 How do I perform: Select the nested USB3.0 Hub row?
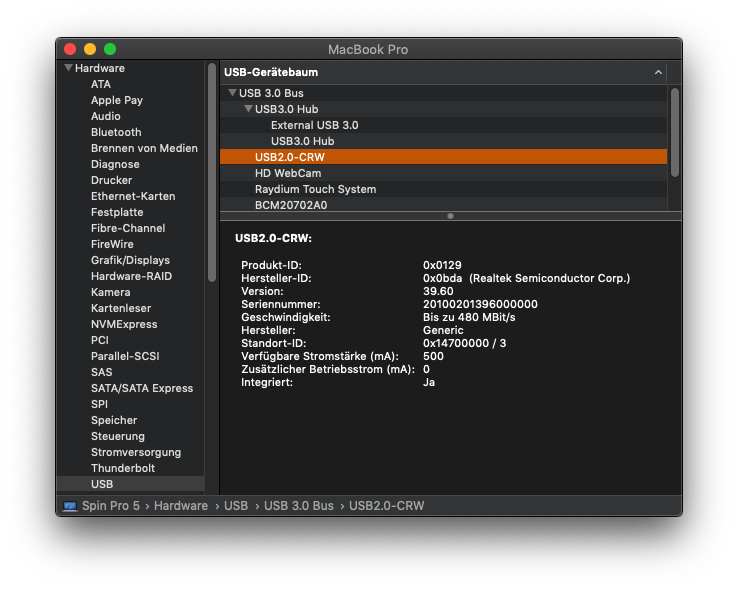click(443, 141)
